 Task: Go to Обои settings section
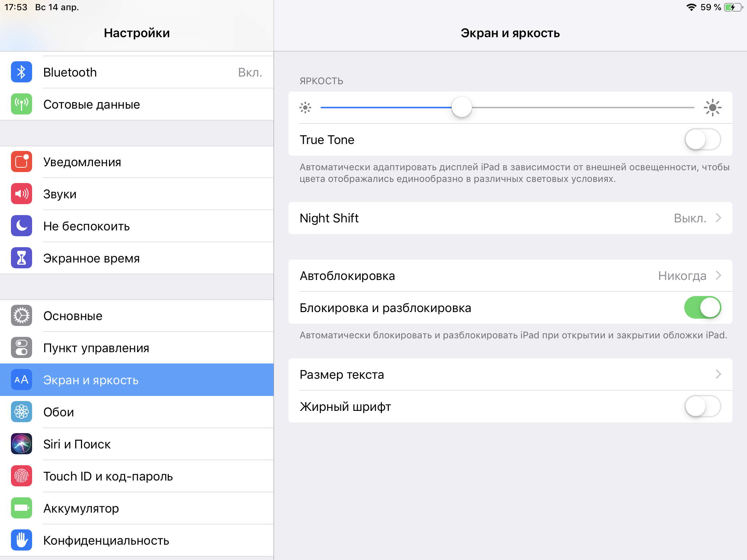coord(58,412)
